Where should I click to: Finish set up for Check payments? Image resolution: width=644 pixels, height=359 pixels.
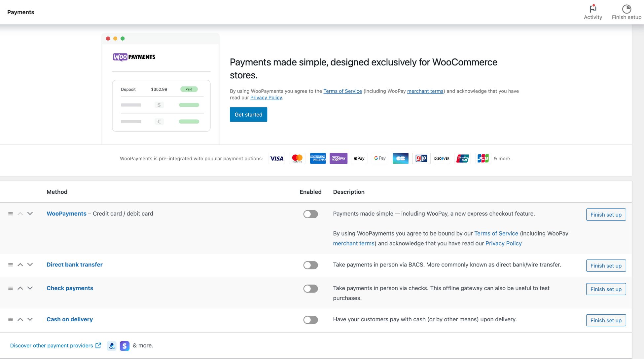coord(606,289)
